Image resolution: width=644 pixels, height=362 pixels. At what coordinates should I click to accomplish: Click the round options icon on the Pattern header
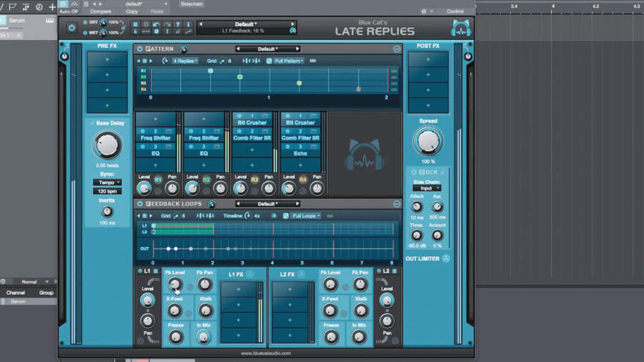397,49
